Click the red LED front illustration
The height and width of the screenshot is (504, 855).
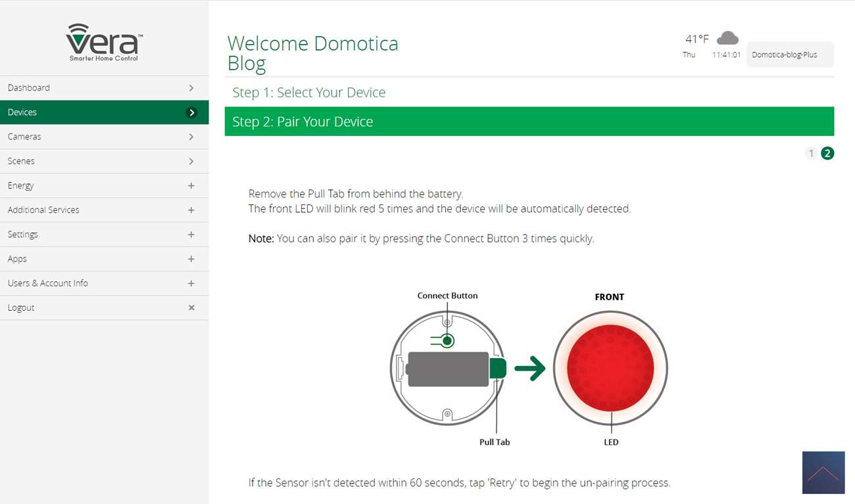tap(610, 367)
